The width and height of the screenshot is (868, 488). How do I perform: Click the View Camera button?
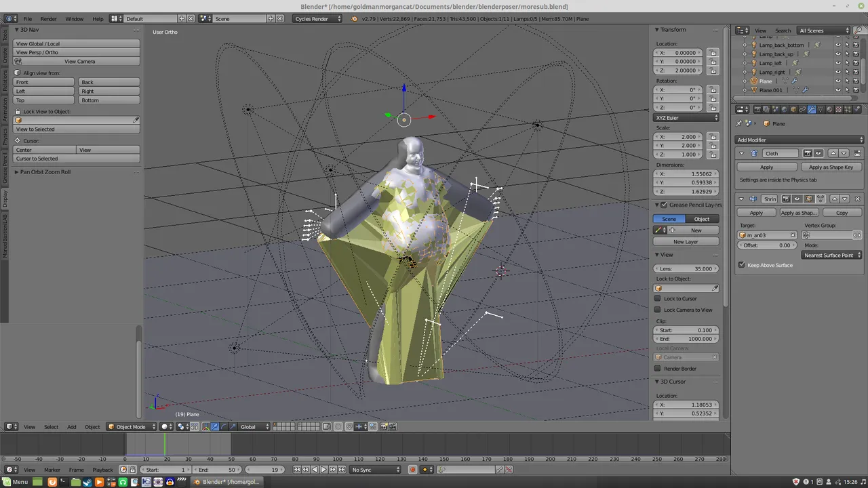pyautogui.click(x=77, y=61)
